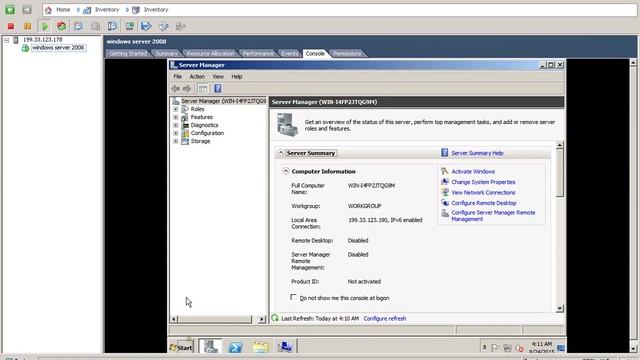Expand the Storage tree node
Image resolution: width=640 pixels, height=360 pixels.
pyautogui.click(x=176, y=141)
